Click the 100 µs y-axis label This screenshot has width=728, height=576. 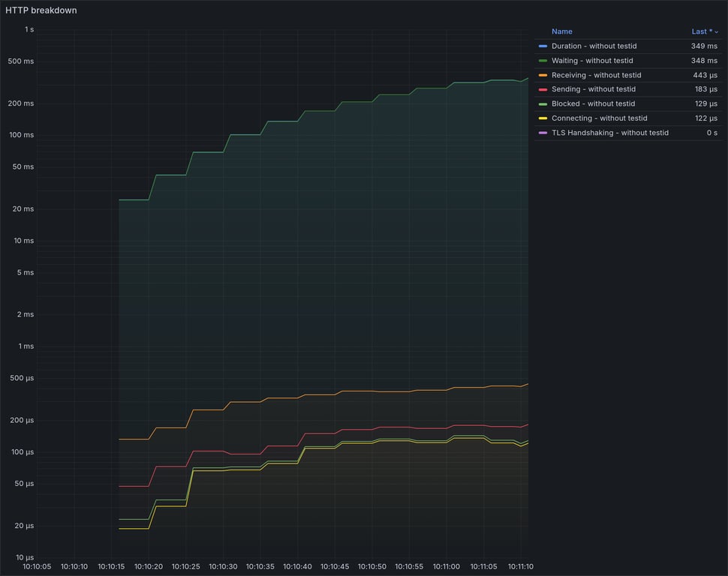(x=23, y=451)
